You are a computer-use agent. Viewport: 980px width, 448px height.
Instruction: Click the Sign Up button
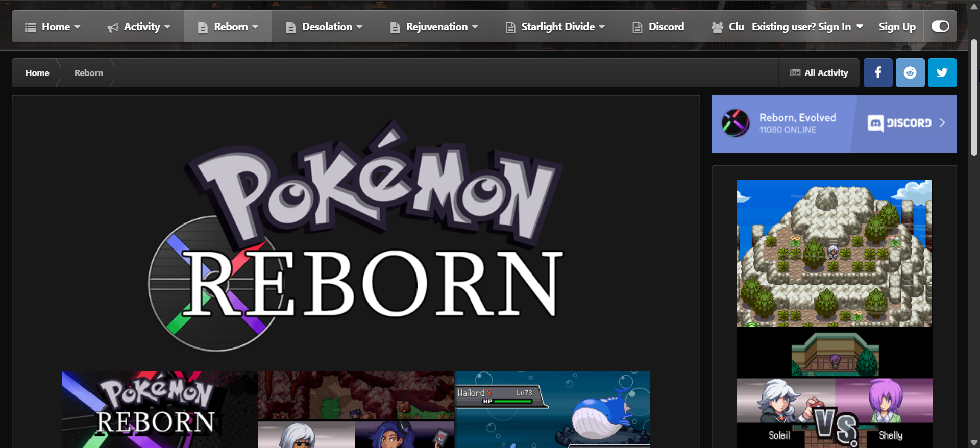click(x=897, y=27)
